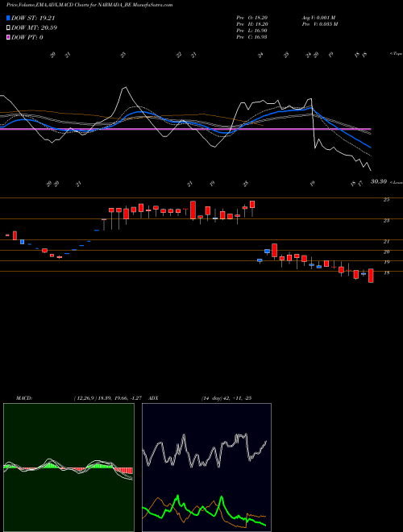Click the 25 price axis label
The height and width of the screenshot is (532, 403).
386,200
